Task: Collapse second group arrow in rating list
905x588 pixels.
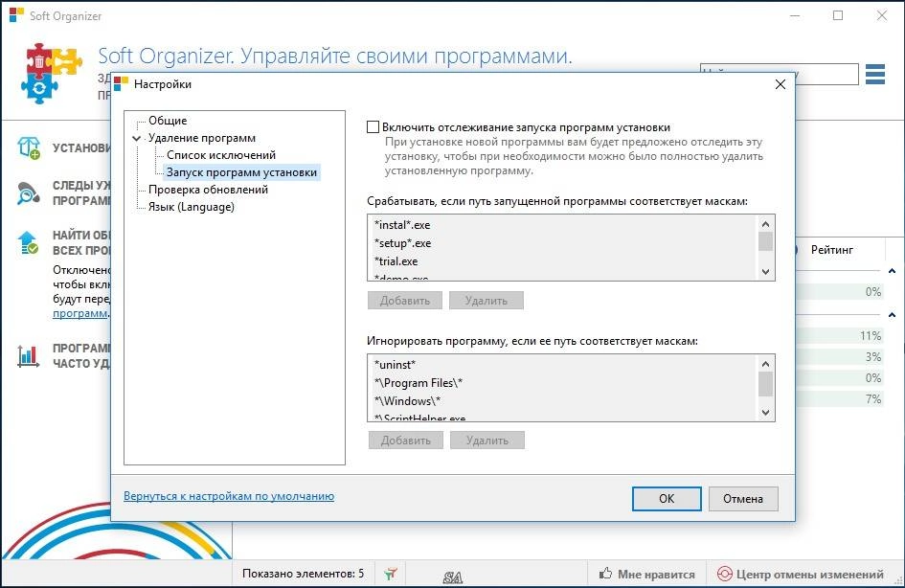Action: pos(892,315)
